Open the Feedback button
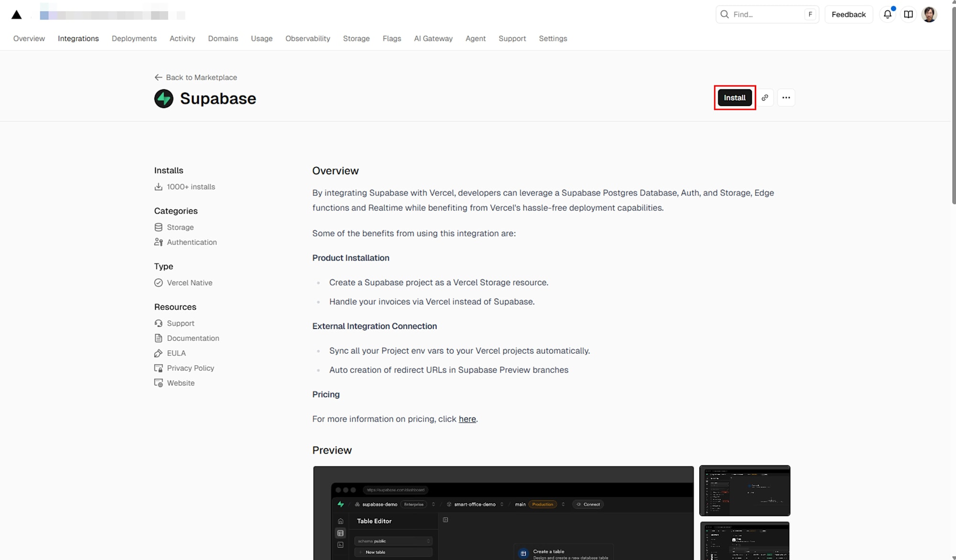Screen dimensions: 956x560 tap(848, 14)
